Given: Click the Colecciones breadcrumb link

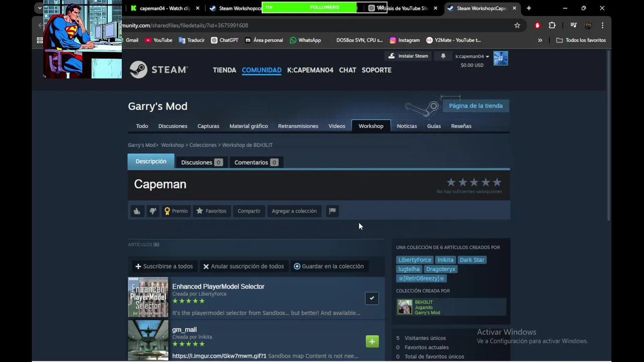Looking at the screenshot, I should [x=203, y=145].
